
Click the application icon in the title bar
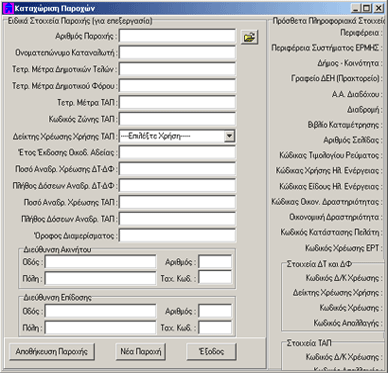pyautogui.click(x=8, y=8)
